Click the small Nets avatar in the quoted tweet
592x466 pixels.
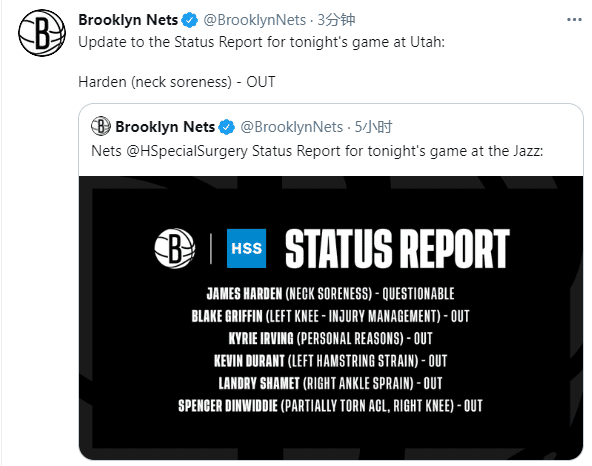101,126
